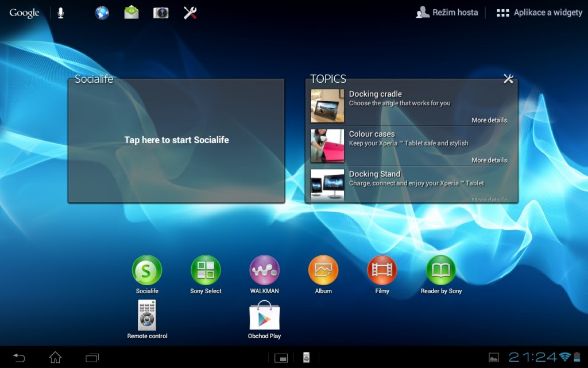Tap the Back navigation button

click(19, 358)
